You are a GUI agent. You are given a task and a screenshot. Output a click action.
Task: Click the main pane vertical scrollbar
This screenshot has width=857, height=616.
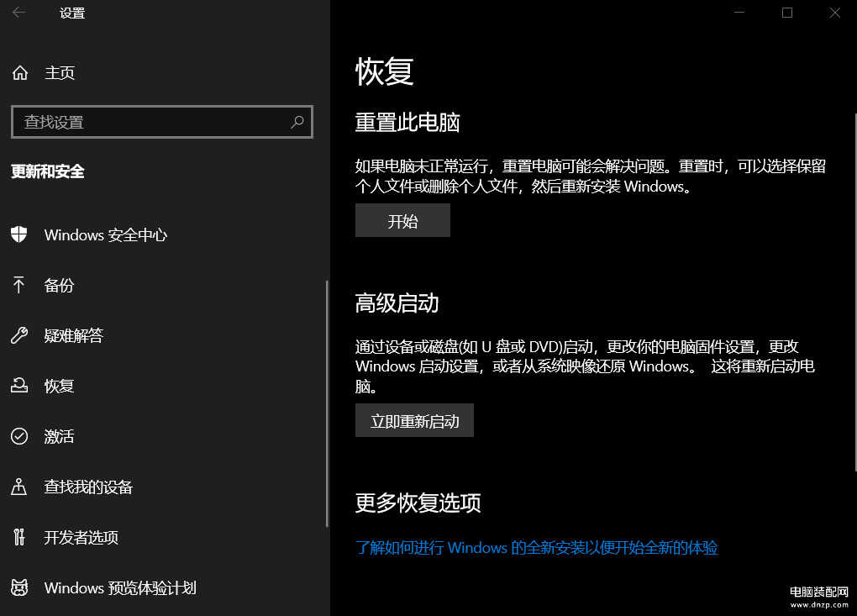(854, 292)
